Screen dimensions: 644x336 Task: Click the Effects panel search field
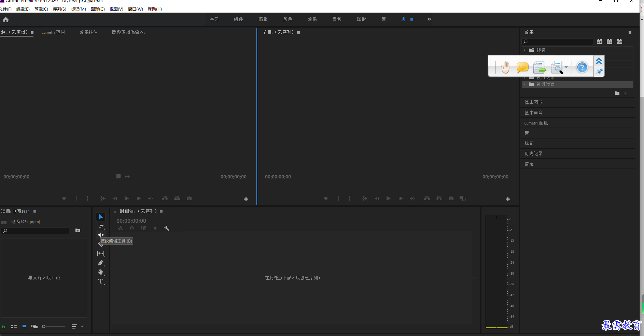click(x=557, y=42)
